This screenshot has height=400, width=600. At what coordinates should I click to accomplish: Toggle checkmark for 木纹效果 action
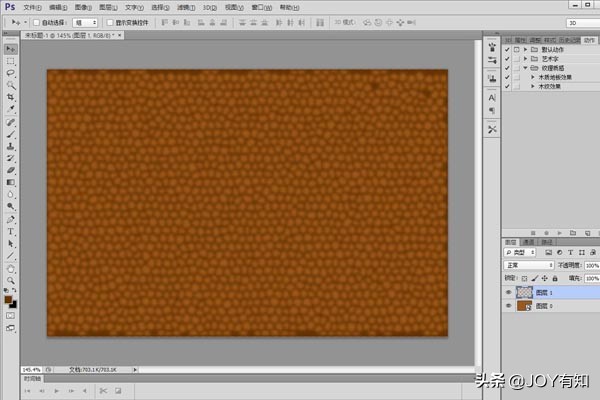pyautogui.click(x=507, y=86)
